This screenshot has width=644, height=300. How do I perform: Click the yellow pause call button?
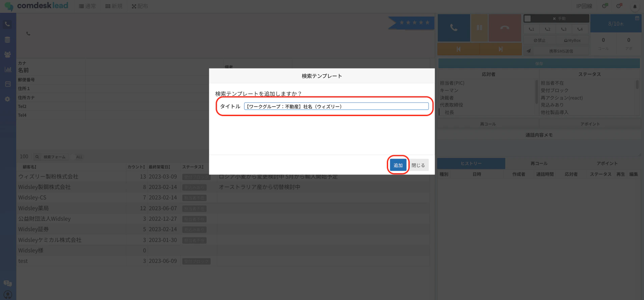479,28
